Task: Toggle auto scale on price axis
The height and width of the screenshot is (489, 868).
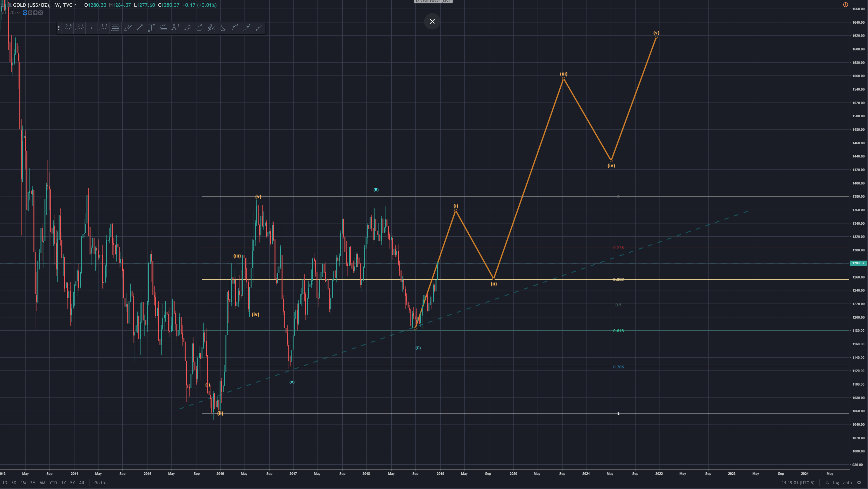Action: click(x=847, y=483)
